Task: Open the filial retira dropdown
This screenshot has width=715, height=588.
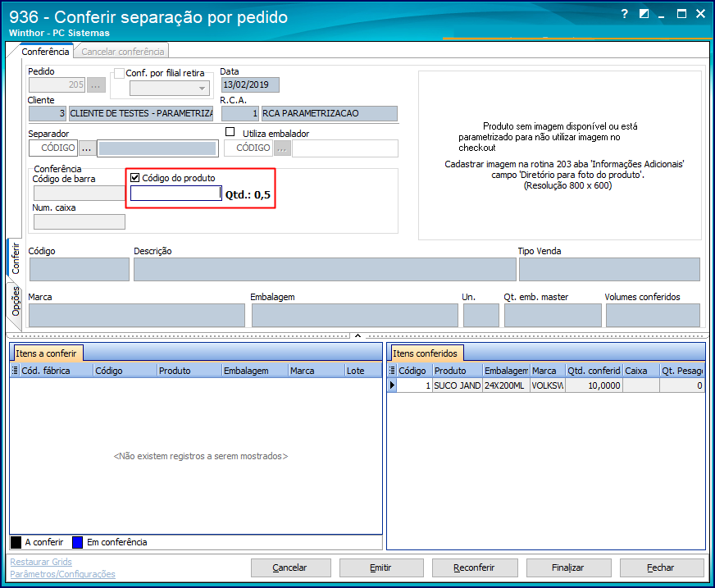Action: click(202, 88)
